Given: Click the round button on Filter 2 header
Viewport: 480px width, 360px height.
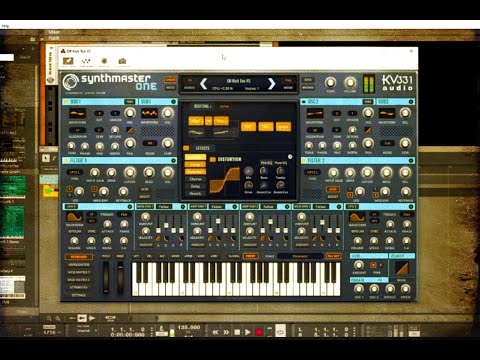Looking at the screenshot, I should click(x=411, y=161).
